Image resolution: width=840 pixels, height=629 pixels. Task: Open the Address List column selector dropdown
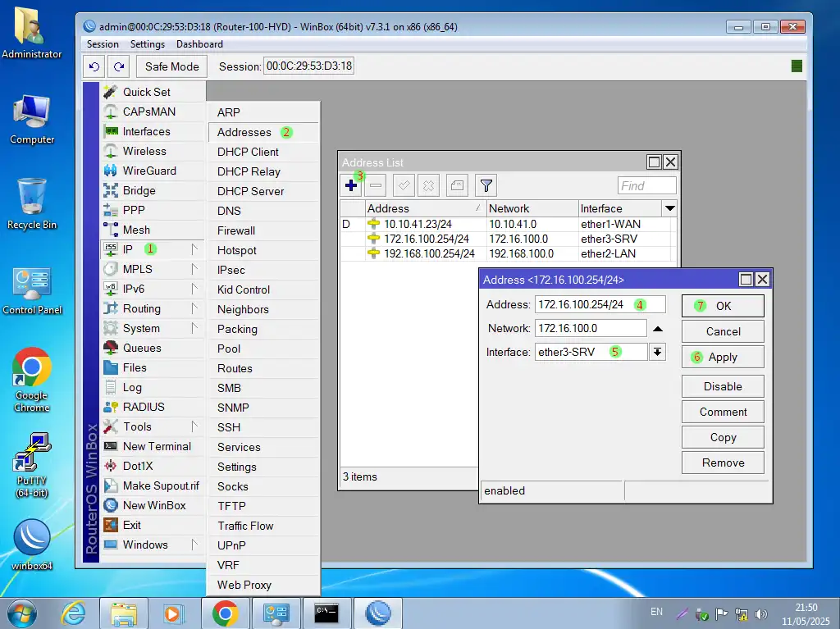pyautogui.click(x=670, y=208)
